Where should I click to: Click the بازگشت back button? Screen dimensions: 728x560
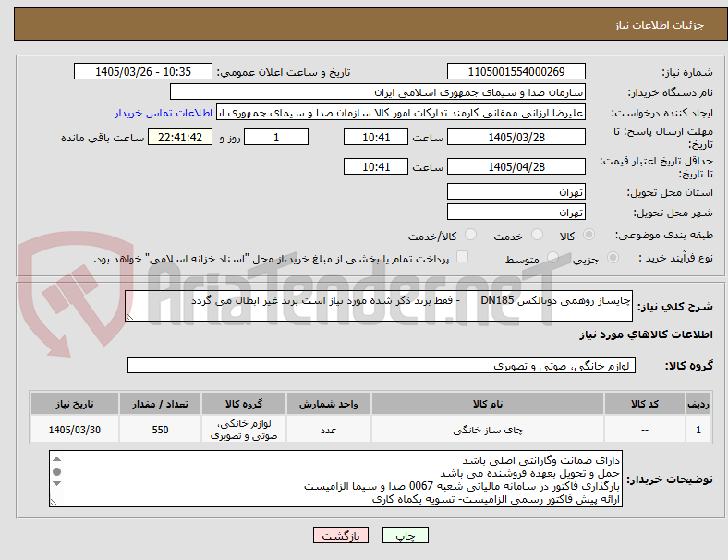[341, 535]
